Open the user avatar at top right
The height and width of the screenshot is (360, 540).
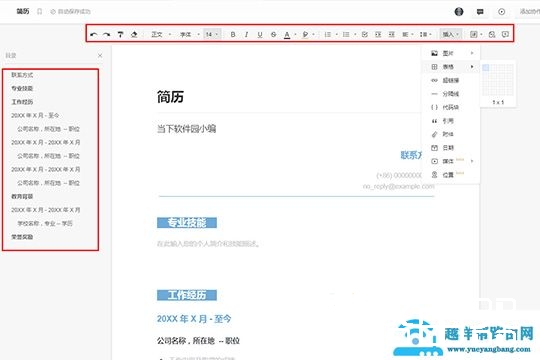point(459,12)
